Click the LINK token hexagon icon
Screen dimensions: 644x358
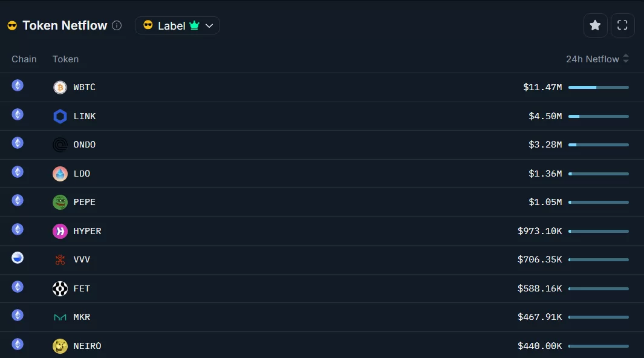click(x=60, y=117)
